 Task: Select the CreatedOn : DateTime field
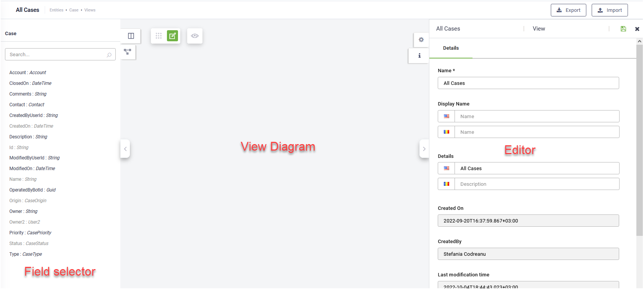[31, 126]
